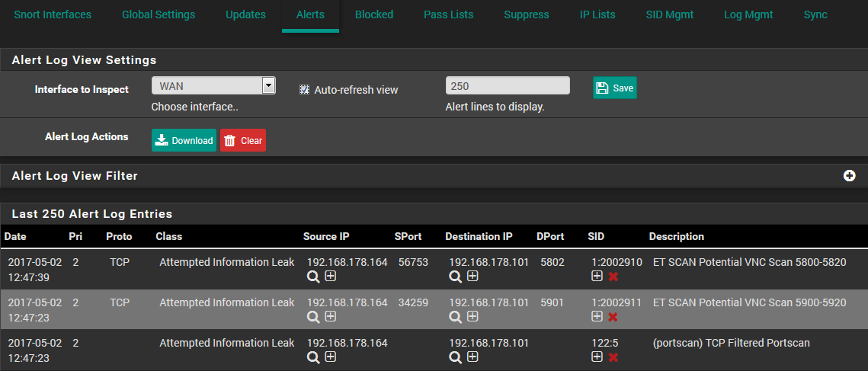Screen dimensions: 868x371
Task: Expand the Alert Log View Filter panel
Action: [849, 175]
